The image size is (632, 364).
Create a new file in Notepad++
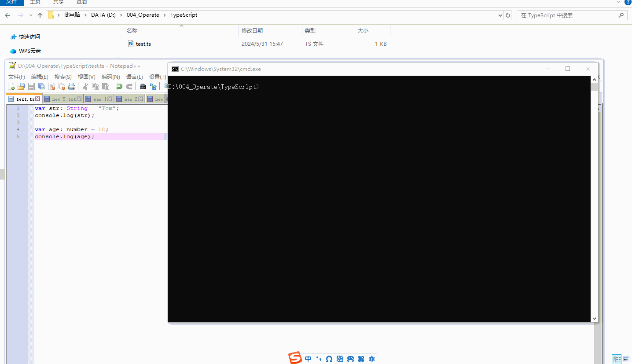point(11,86)
